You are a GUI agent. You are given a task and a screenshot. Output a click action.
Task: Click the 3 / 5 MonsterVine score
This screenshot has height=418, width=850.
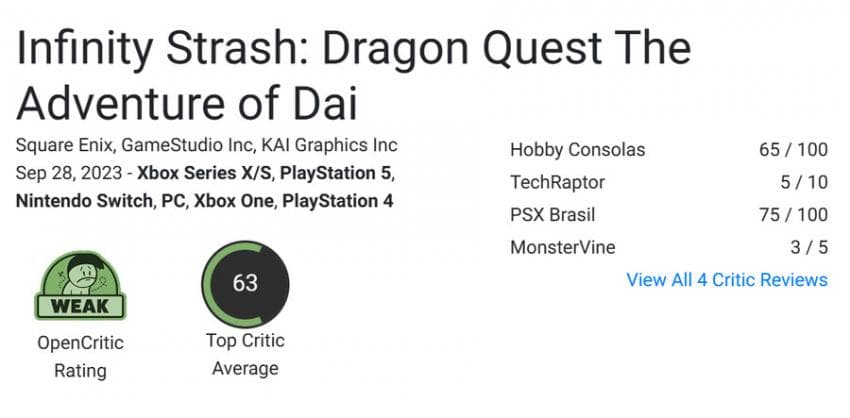pos(809,247)
